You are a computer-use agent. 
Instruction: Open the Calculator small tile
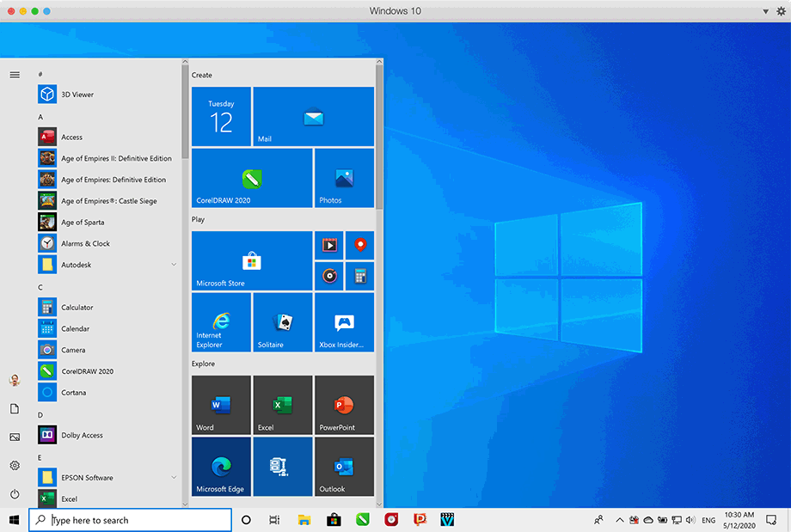(x=359, y=276)
